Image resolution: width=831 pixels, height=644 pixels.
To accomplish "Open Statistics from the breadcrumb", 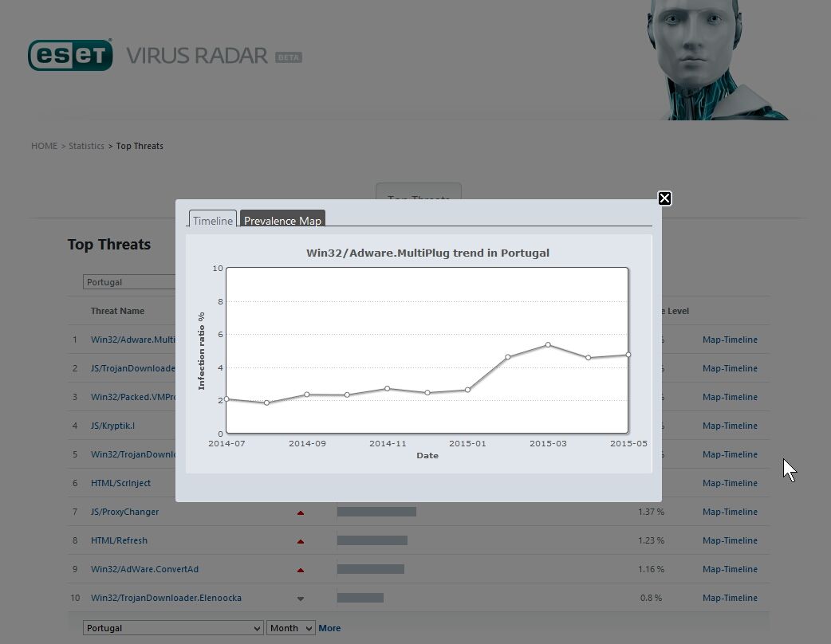I will click(86, 146).
